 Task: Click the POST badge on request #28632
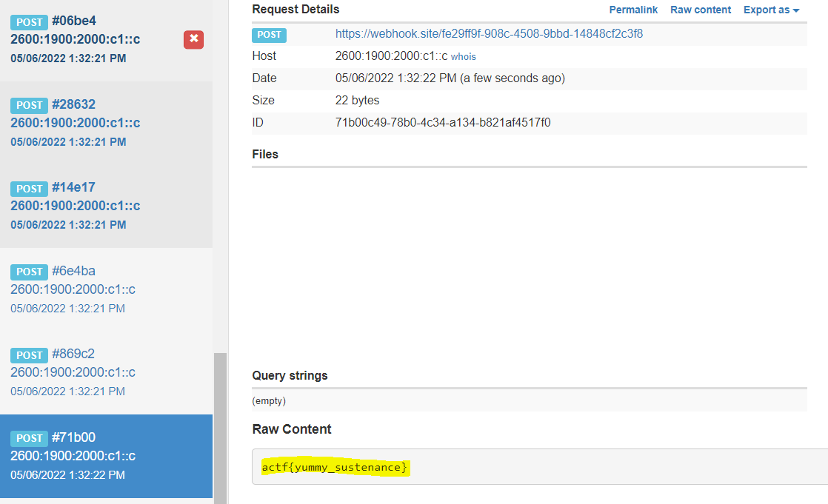(30, 105)
